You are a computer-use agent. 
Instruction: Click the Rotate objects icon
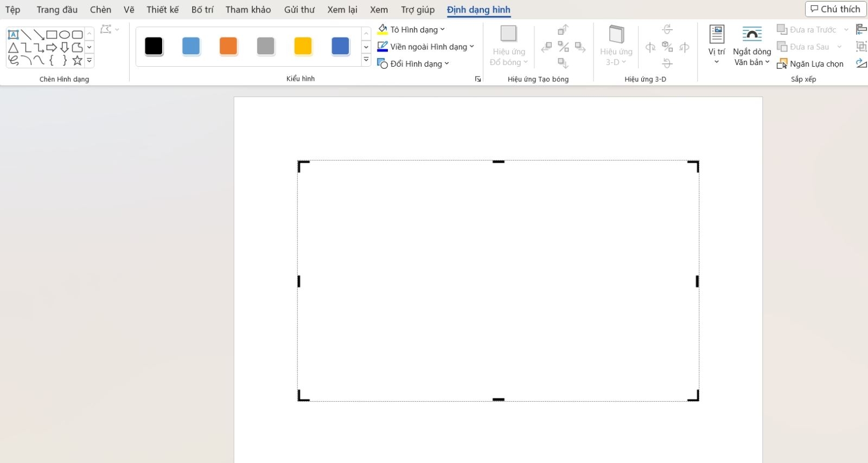[x=861, y=63]
